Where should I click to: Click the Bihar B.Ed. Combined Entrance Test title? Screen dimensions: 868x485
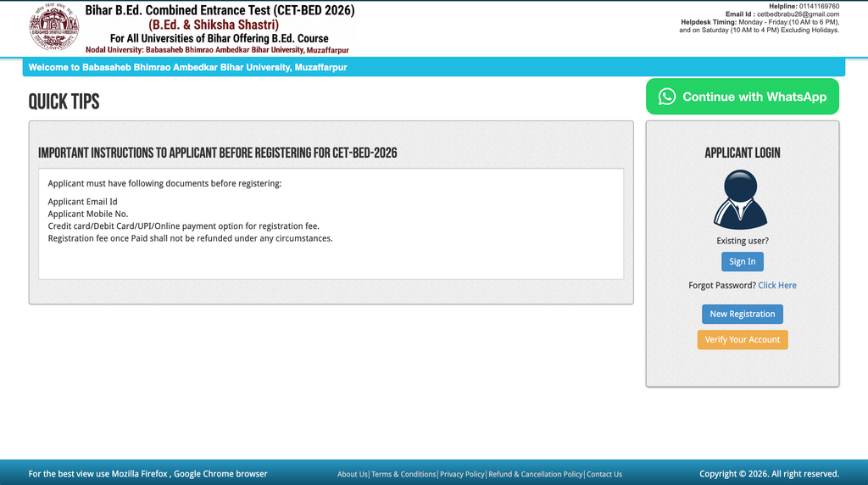pos(220,10)
